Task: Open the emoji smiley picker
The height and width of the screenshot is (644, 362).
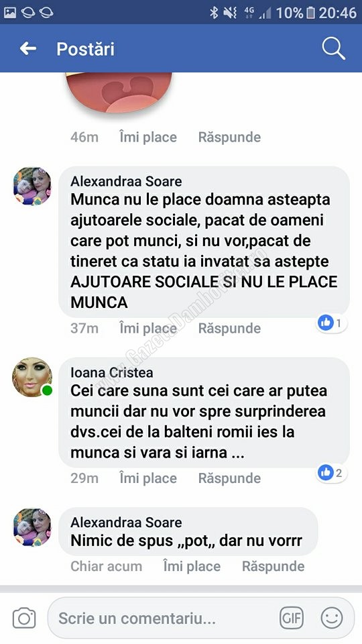Action: (332, 618)
